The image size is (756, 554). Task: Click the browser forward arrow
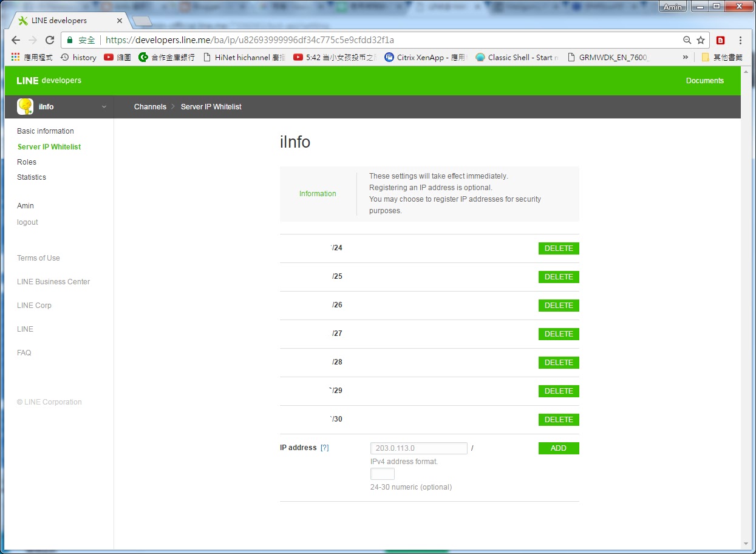33,40
